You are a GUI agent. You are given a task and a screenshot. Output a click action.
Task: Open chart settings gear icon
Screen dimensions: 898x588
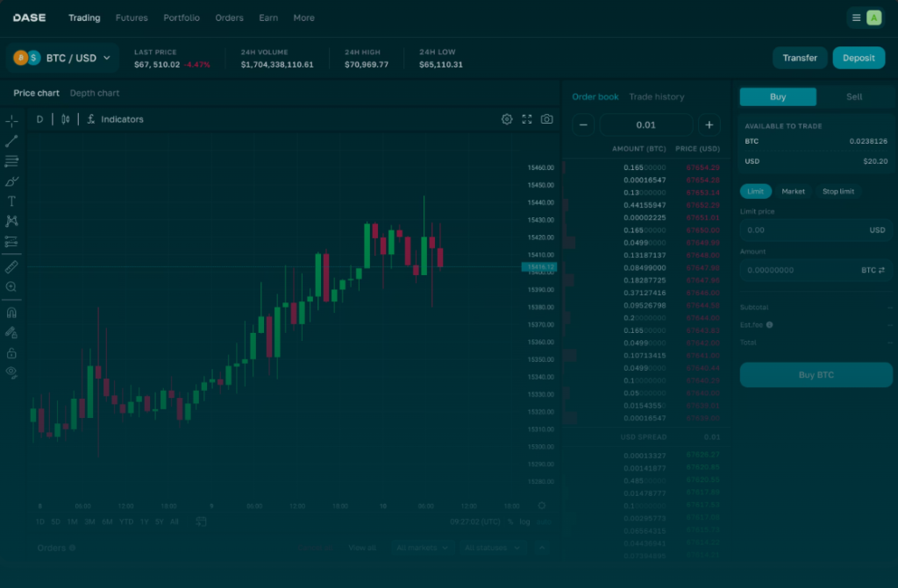[507, 119]
